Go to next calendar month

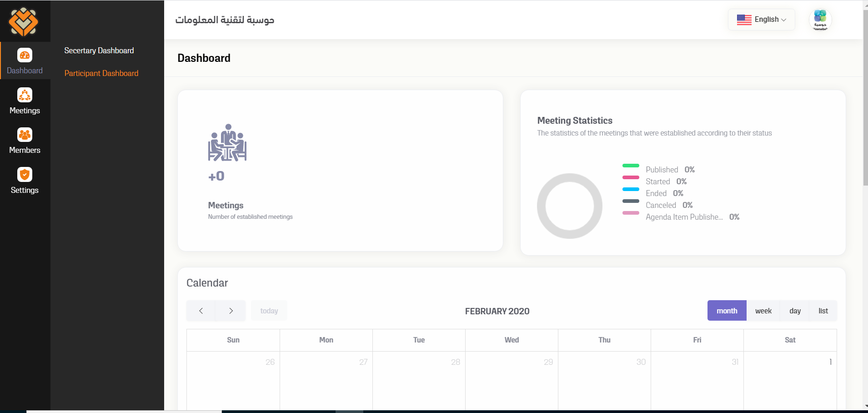click(231, 311)
